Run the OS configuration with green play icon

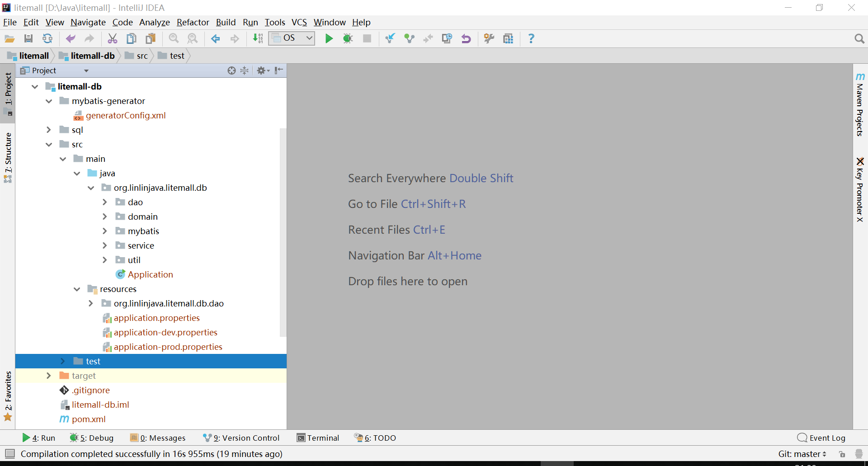click(329, 39)
